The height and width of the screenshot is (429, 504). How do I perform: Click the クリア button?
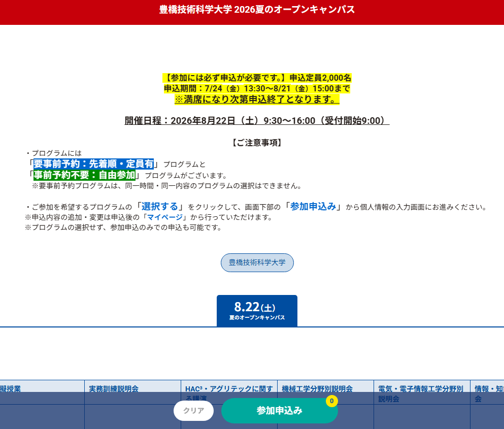193,411
